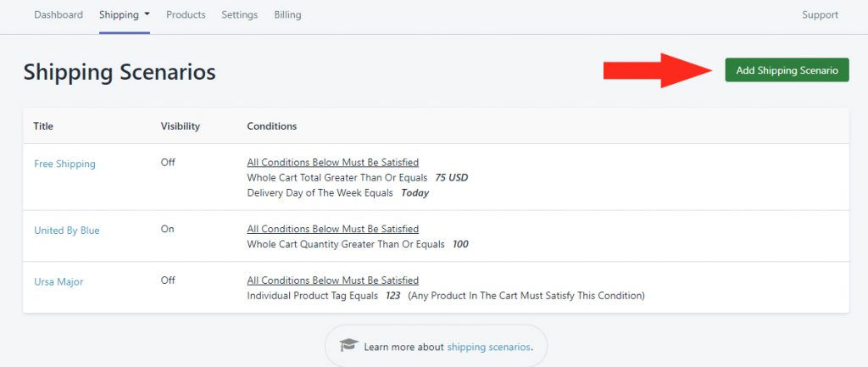The width and height of the screenshot is (868, 367).
Task: Click the red arrow graphic
Action: coord(658,70)
